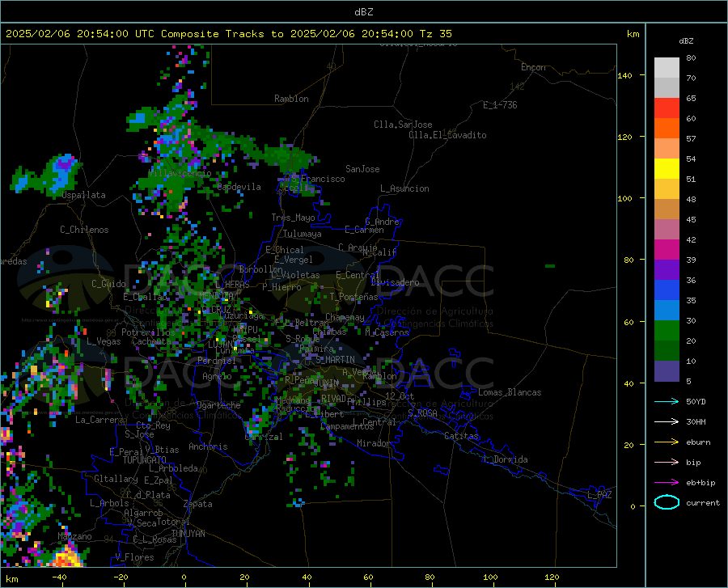Click the 'La_Carrera' map label
This screenshot has height=588, width=728.
click(99, 420)
